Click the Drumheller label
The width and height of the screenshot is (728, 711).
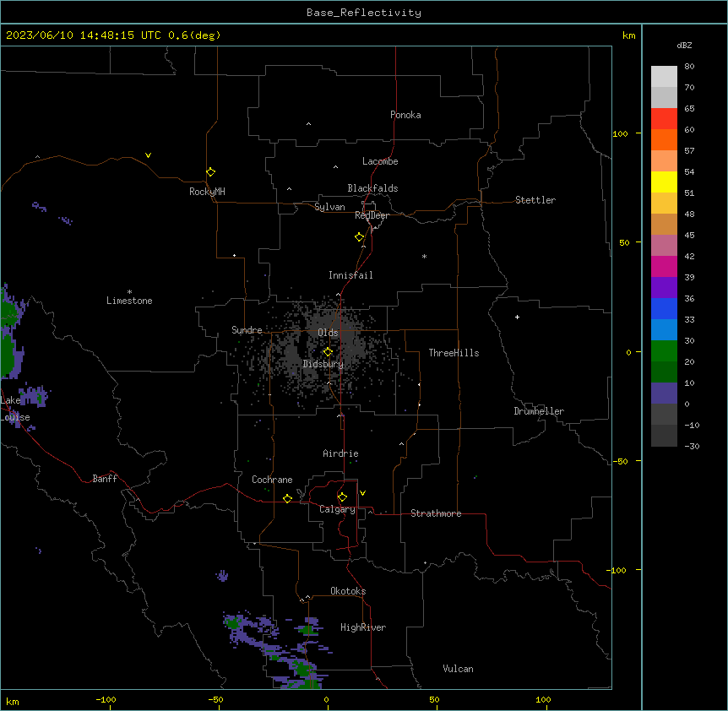pos(539,411)
